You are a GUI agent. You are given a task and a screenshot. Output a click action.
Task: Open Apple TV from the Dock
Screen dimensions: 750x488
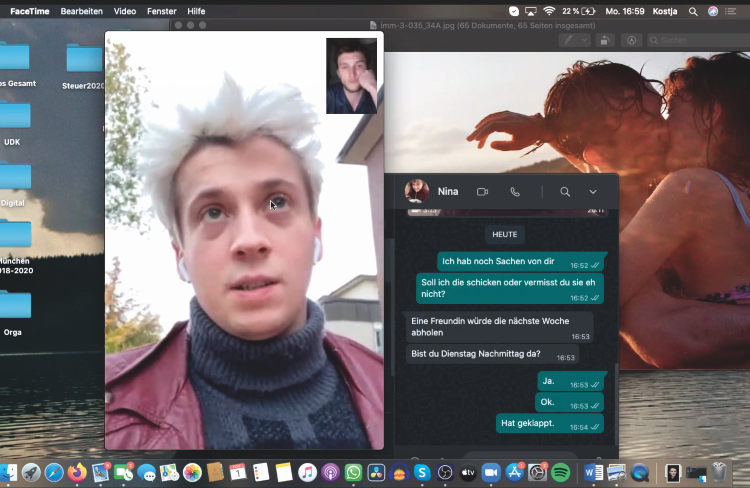click(468, 473)
